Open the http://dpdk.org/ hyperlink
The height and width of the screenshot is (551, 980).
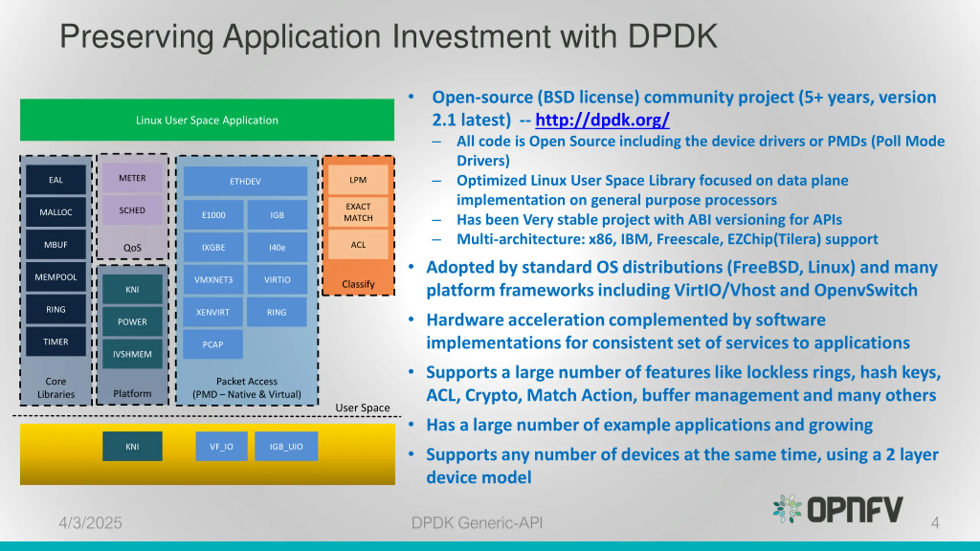pyautogui.click(x=602, y=120)
